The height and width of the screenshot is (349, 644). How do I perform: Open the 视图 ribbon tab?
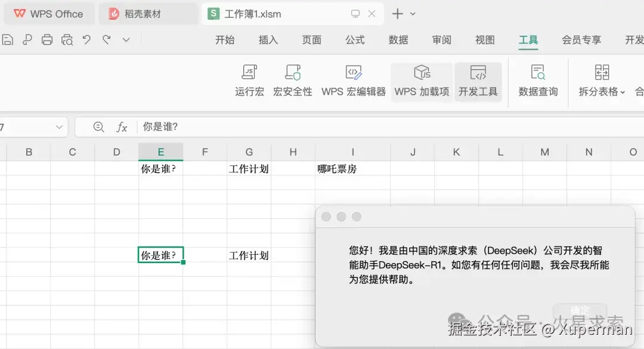click(485, 40)
